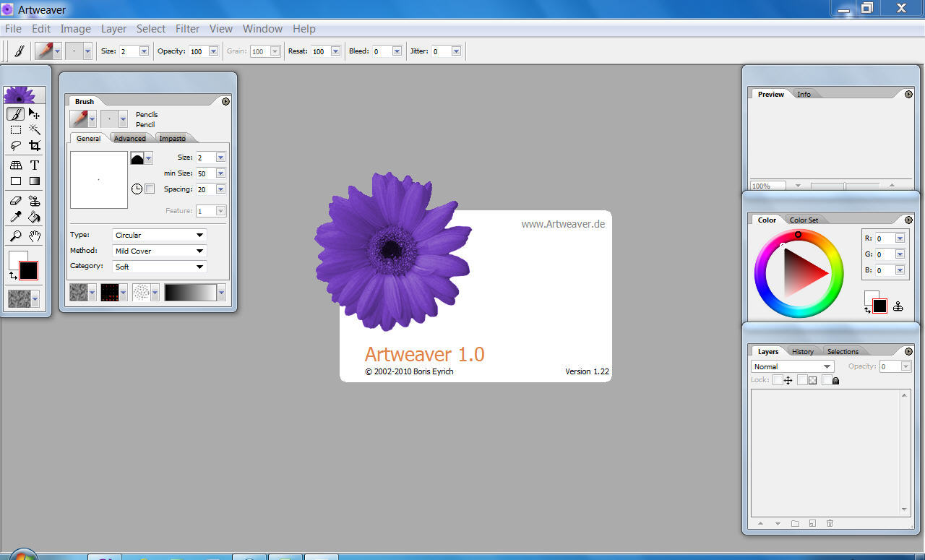Select the Move tool

pos(33,114)
